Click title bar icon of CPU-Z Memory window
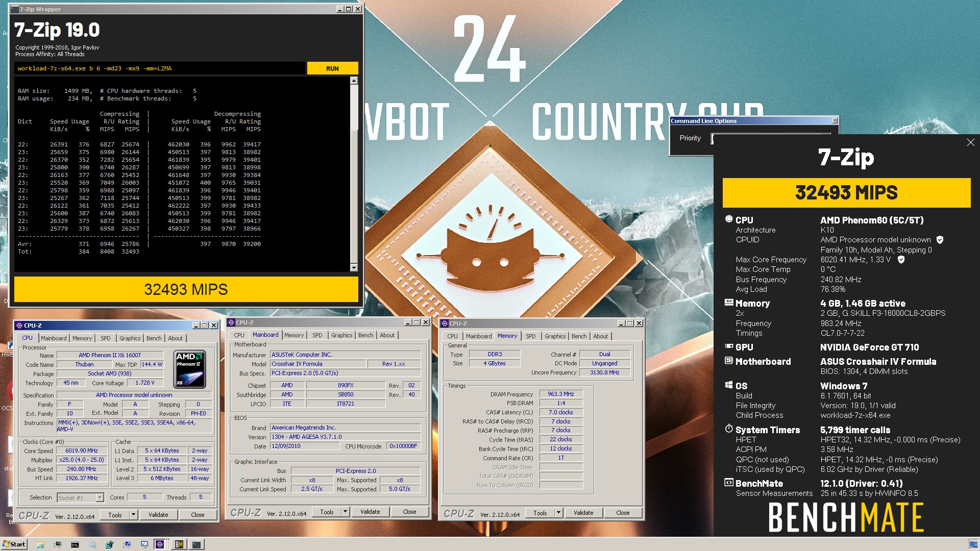Image resolution: width=980 pixels, height=551 pixels. [x=445, y=323]
